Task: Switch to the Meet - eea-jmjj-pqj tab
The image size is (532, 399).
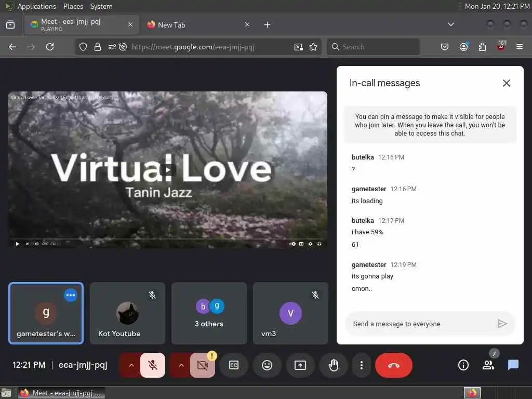Action: [x=82, y=25]
